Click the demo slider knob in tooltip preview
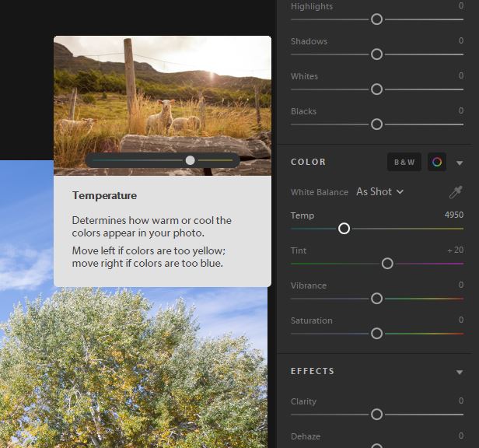Image resolution: width=479 pixels, height=448 pixels. 190,160
